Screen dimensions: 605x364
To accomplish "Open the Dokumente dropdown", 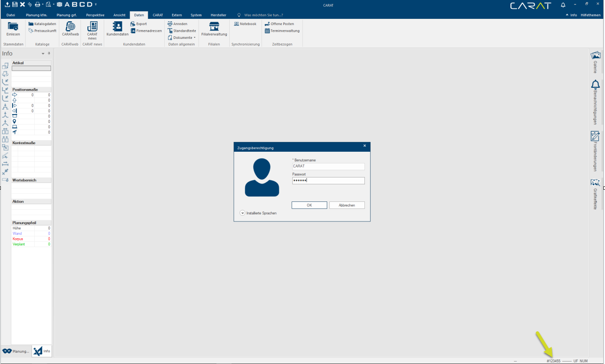I will click(x=182, y=38).
